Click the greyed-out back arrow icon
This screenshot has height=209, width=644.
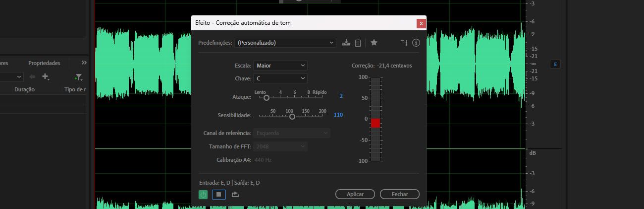tap(32, 77)
